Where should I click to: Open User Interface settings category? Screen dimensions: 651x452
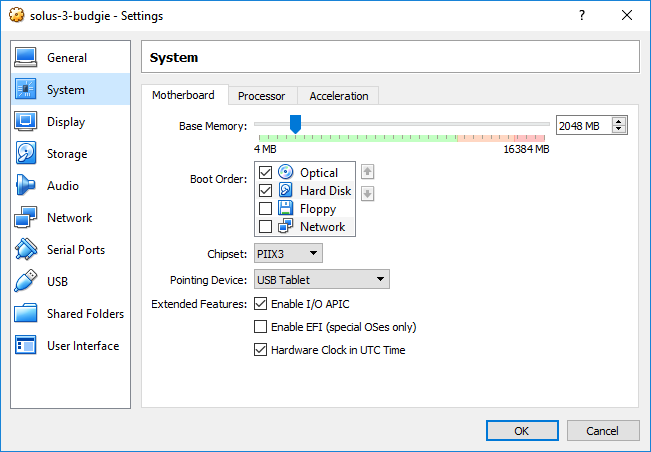[71, 345]
